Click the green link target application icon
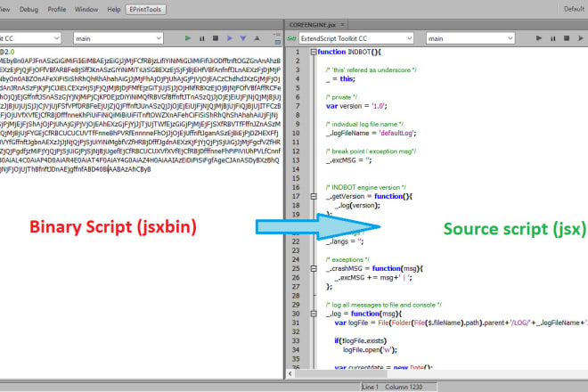 [x=291, y=38]
